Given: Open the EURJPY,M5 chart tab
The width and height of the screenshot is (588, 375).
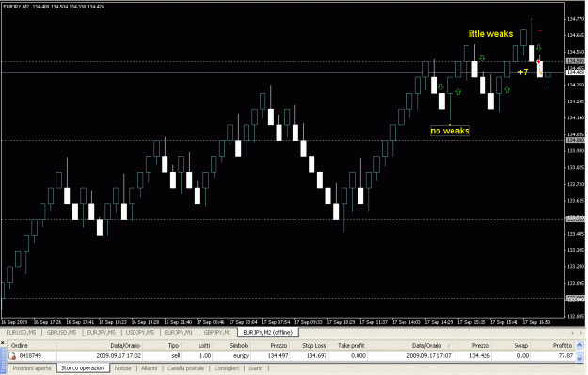Looking at the screenshot, I should click(x=102, y=333).
